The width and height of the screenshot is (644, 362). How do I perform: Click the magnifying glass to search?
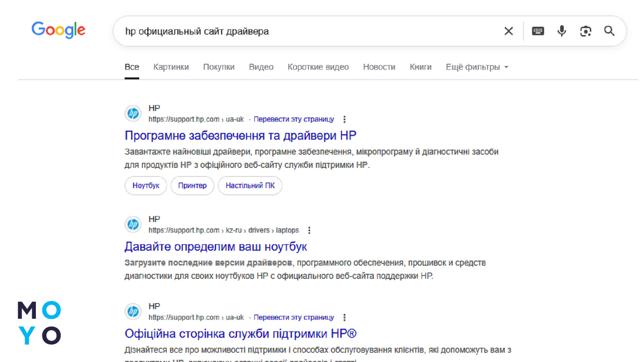pos(610,31)
